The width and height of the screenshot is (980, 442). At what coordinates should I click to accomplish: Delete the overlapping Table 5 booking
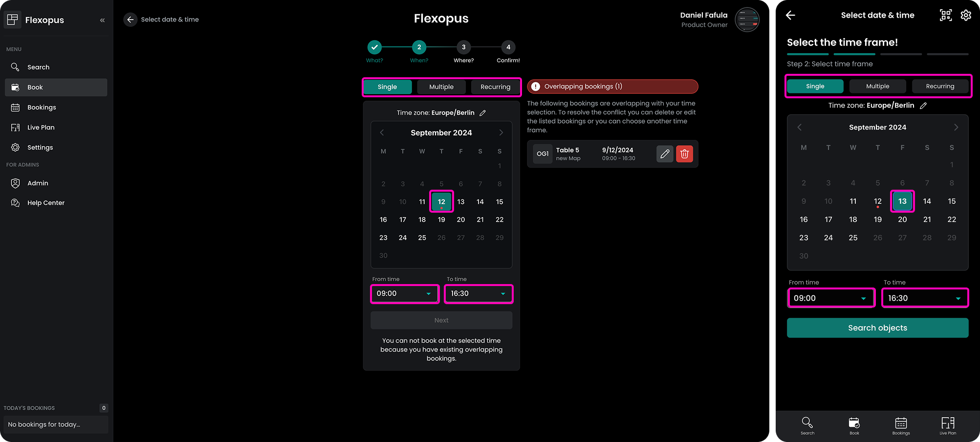684,154
